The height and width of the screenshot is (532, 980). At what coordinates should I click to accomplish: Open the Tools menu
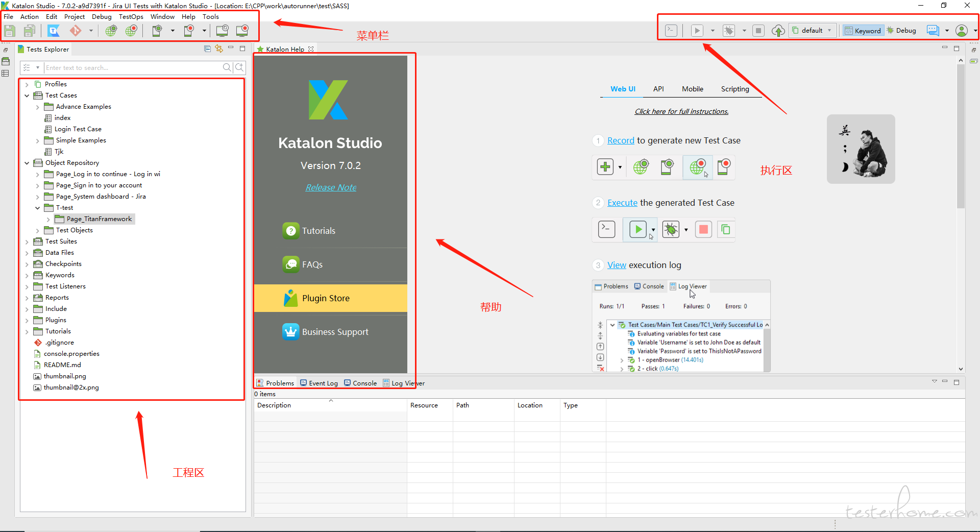[x=211, y=17]
